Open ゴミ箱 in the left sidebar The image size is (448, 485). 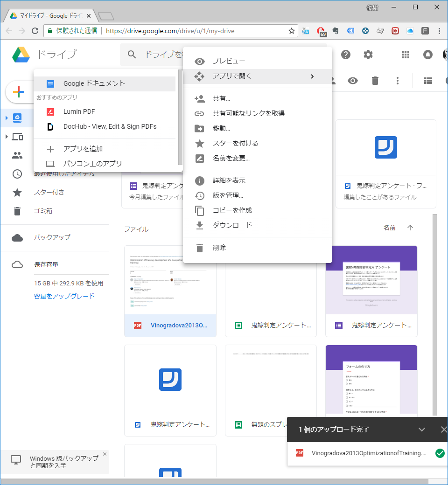(43, 211)
